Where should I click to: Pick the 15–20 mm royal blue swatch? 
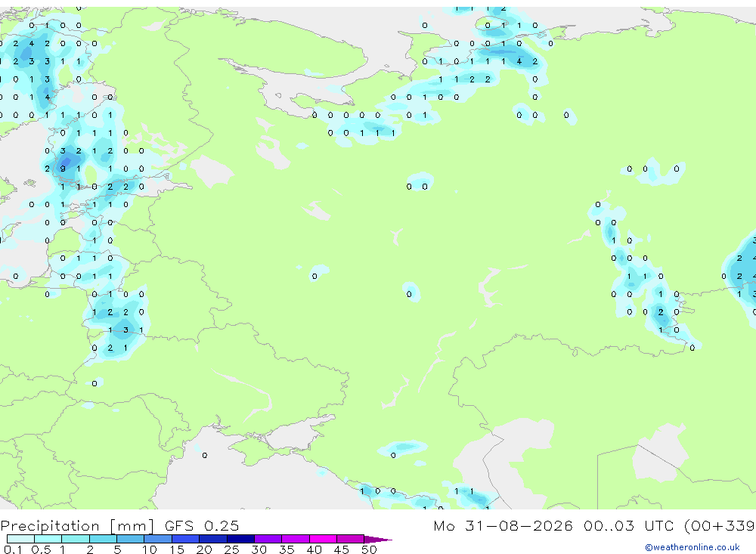click(x=186, y=539)
